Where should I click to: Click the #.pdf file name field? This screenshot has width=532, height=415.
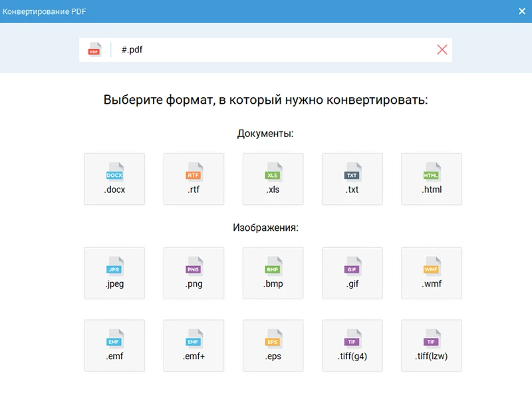[x=265, y=50]
